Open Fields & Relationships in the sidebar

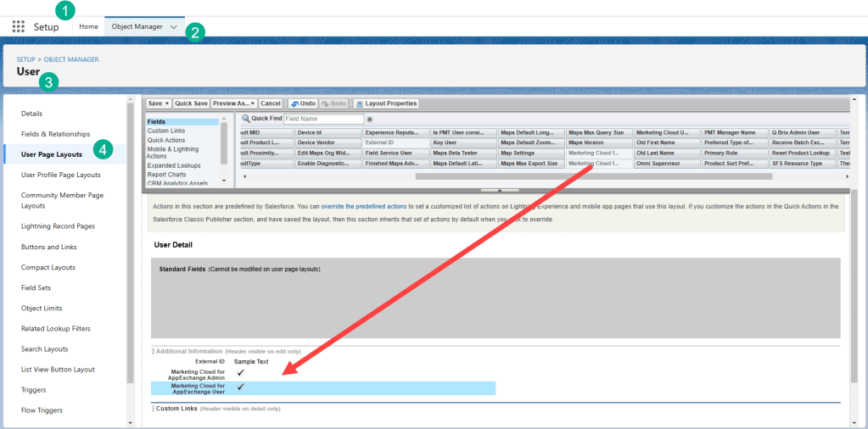(x=55, y=134)
